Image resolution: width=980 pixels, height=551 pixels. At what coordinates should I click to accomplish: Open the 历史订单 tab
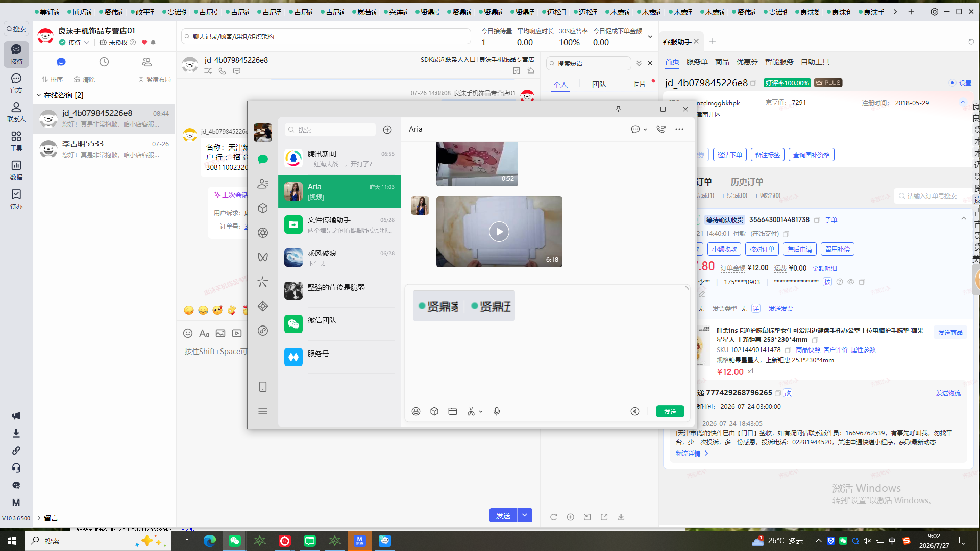click(x=747, y=182)
